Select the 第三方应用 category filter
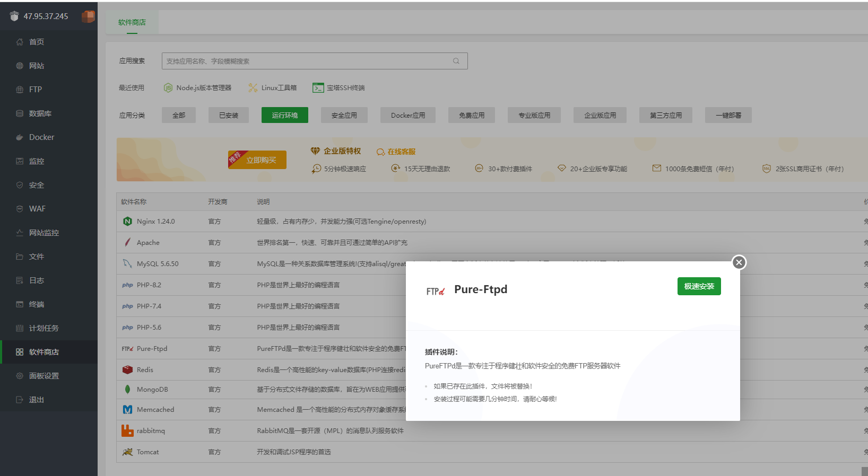The width and height of the screenshot is (868, 476). (666, 115)
